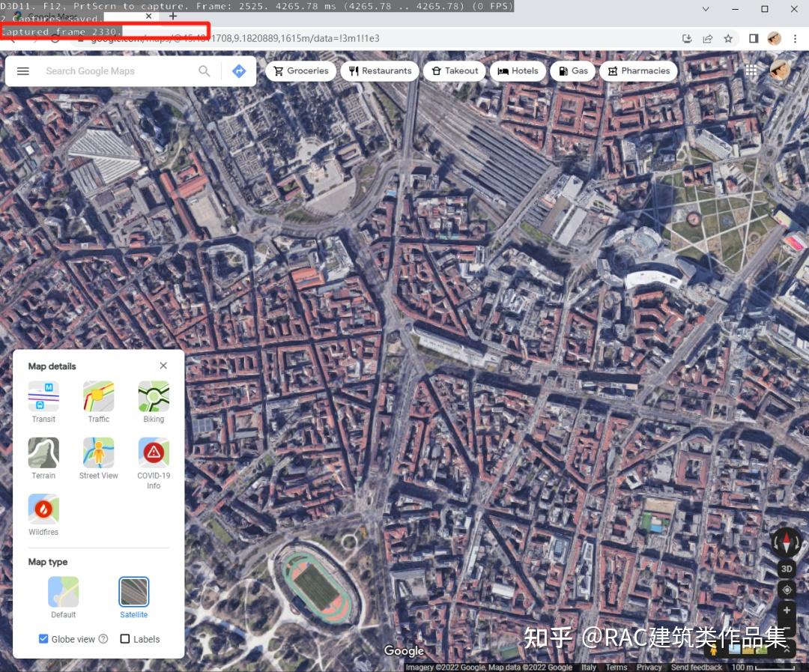The image size is (809, 672).
Task: Open the Privacy link in footer
Action: [x=649, y=668]
